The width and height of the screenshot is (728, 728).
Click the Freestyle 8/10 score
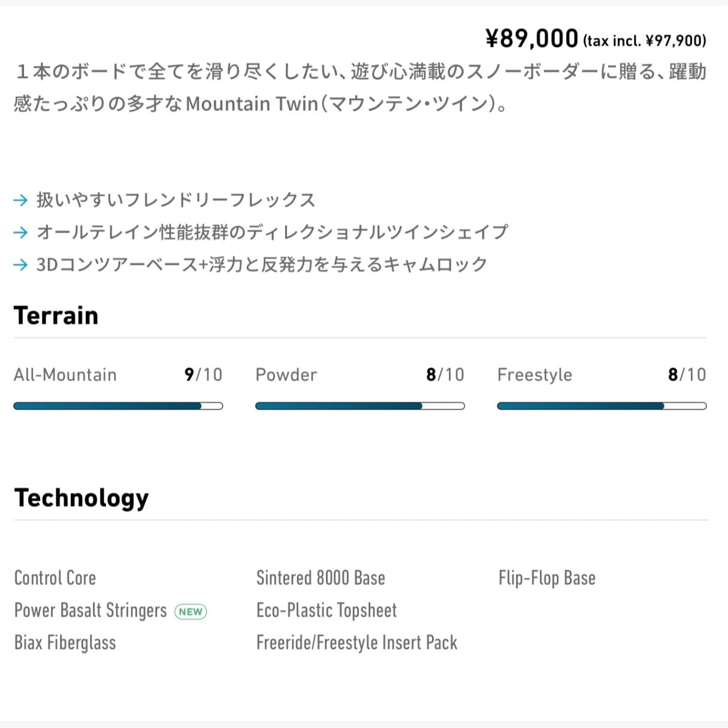687,375
